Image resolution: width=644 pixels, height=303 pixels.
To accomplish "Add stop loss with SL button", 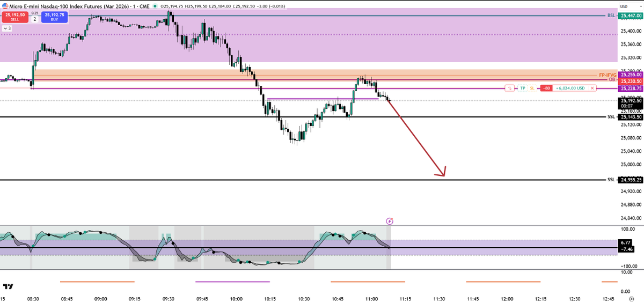I will coord(532,88).
